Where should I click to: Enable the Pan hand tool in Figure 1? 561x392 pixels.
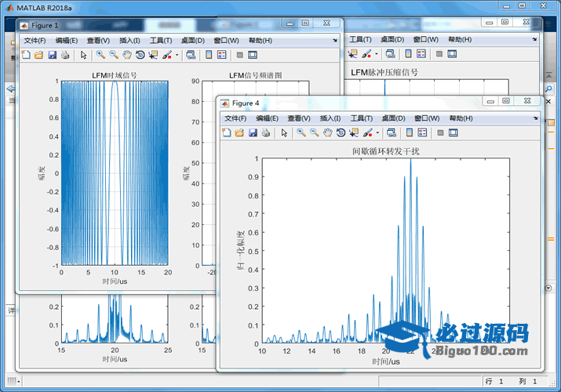(127, 55)
